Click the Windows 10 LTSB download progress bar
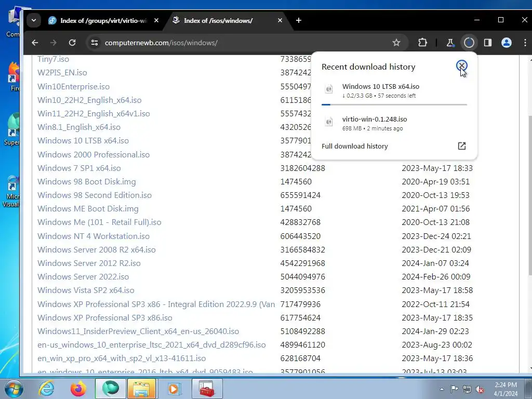This screenshot has width=532, height=399. coord(394,104)
